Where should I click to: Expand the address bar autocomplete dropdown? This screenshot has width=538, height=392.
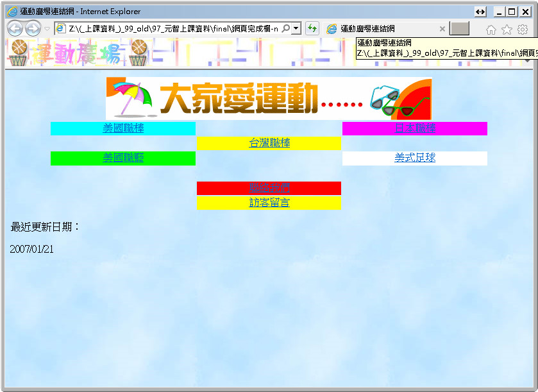[296, 29]
